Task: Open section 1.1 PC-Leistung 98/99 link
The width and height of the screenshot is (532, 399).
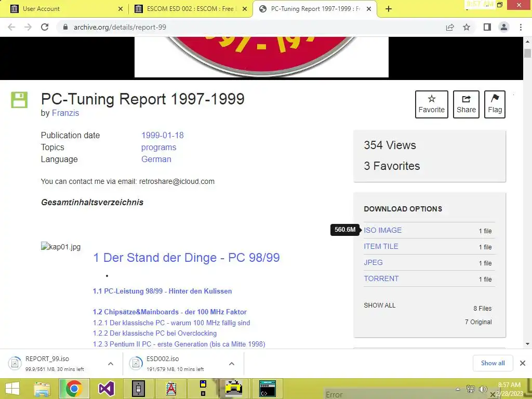Action: coord(163,291)
